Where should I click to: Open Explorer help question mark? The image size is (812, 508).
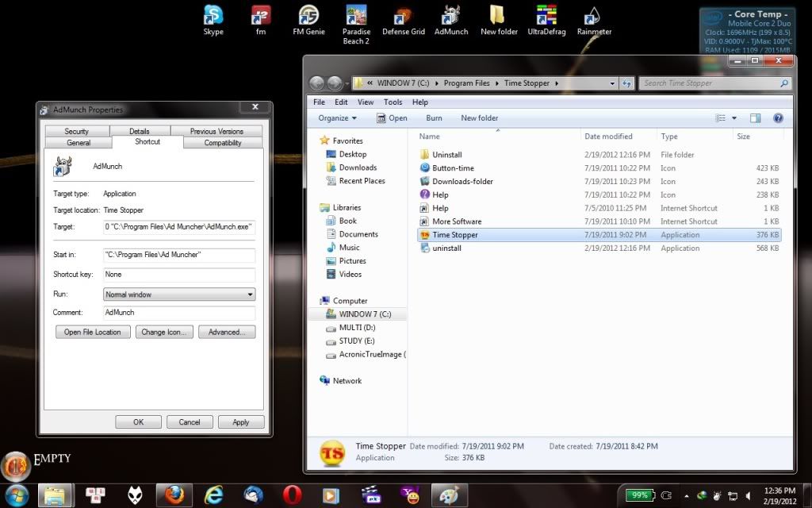(778, 118)
